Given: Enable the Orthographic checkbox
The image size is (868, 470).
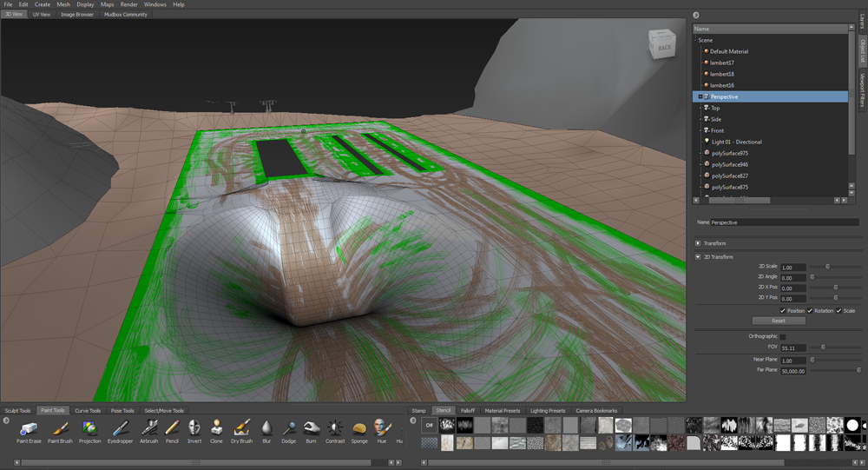Looking at the screenshot, I should tap(783, 336).
